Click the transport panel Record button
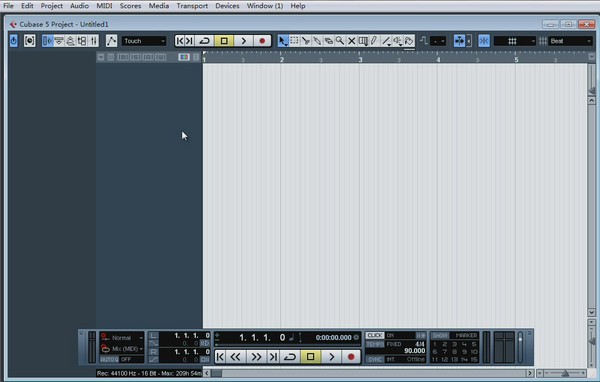 351,357
